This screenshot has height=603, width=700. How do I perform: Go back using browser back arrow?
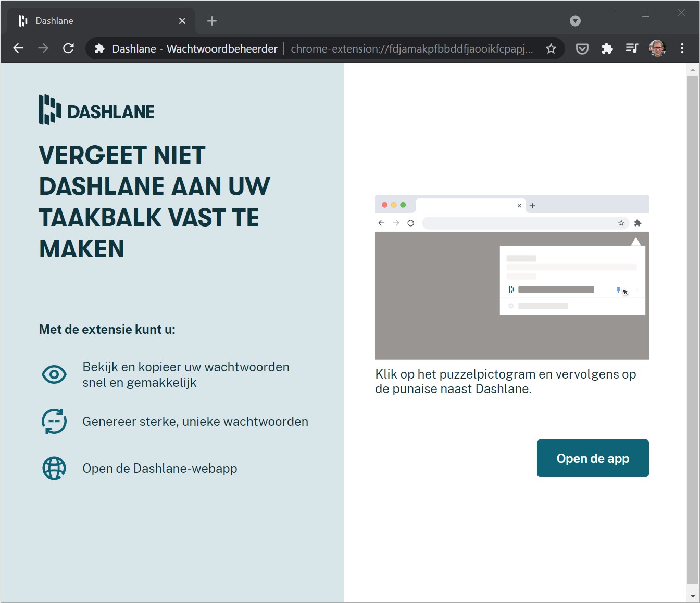click(18, 48)
